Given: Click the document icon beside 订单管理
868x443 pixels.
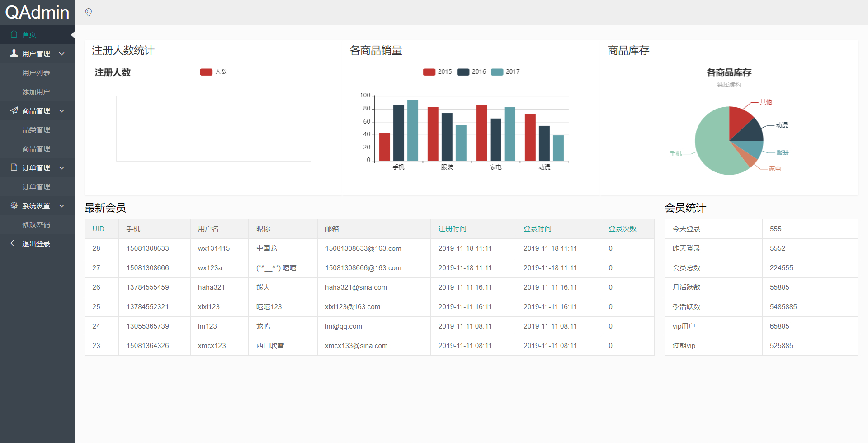Looking at the screenshot, I should (13, 167).
